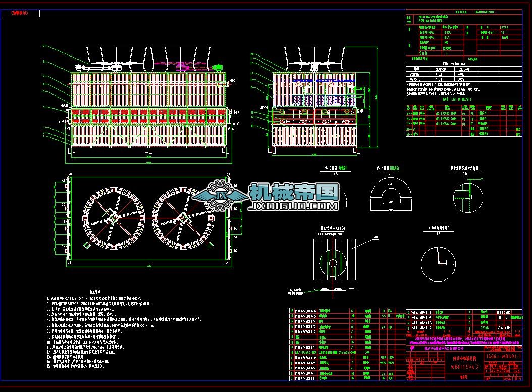Click the drawing number 1406J-WBK01-1
Viewport: 532px width, 392px height.
pos(503,356)
